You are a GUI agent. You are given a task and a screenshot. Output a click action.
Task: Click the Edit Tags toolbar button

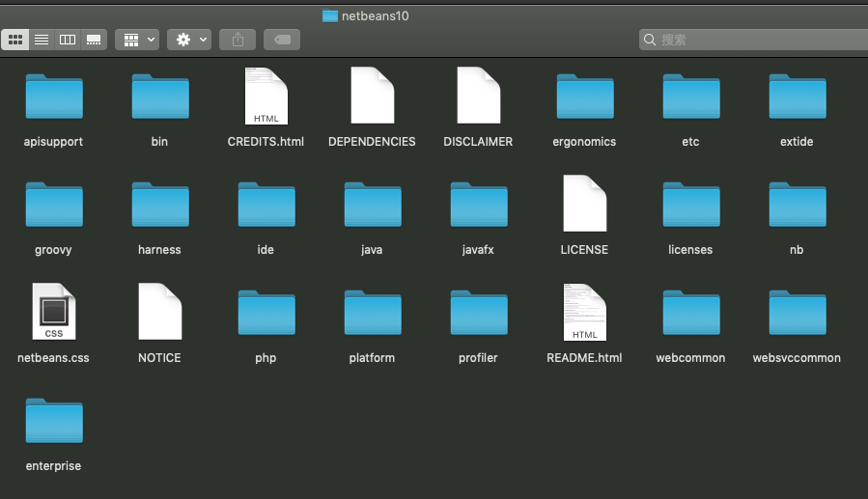(x=282, y=40)
